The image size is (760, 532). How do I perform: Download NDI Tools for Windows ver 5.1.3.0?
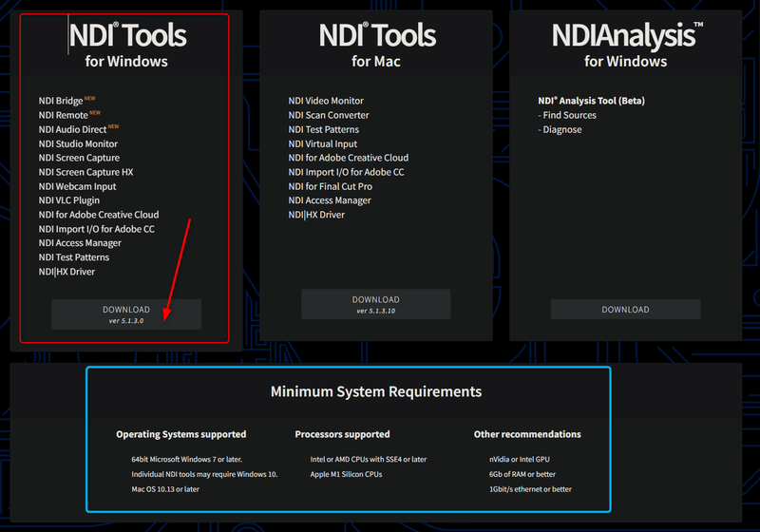[126, 314]
